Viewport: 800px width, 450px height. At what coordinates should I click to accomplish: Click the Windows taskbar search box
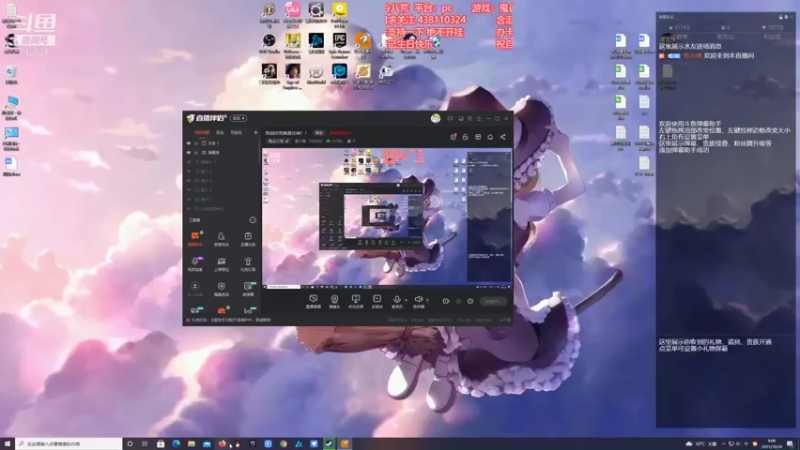coord(69,444)
